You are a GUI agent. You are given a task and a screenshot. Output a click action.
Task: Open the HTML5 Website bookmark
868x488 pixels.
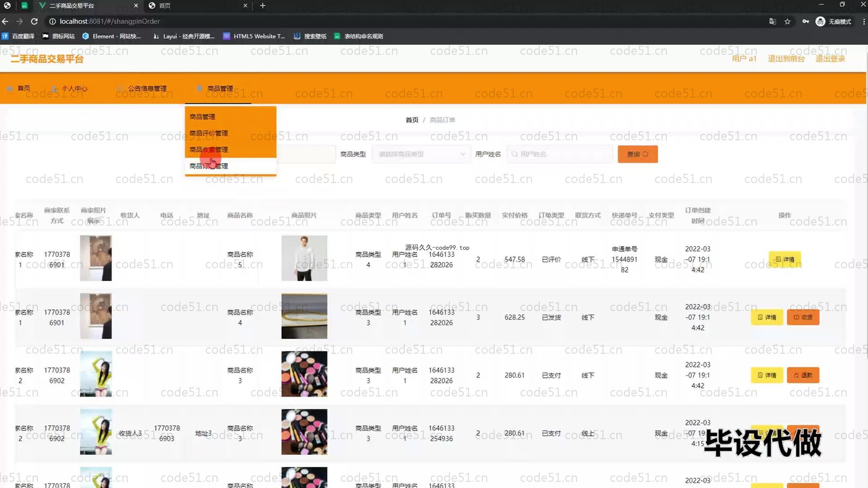254,36
